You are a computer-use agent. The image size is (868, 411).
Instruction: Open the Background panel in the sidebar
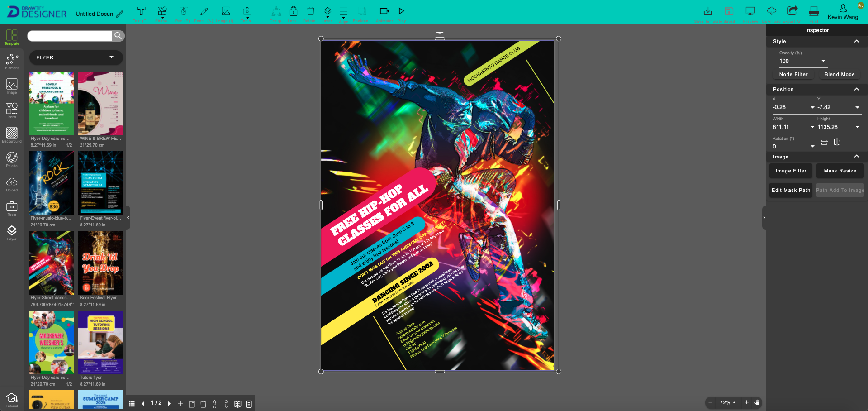[12, 135]
